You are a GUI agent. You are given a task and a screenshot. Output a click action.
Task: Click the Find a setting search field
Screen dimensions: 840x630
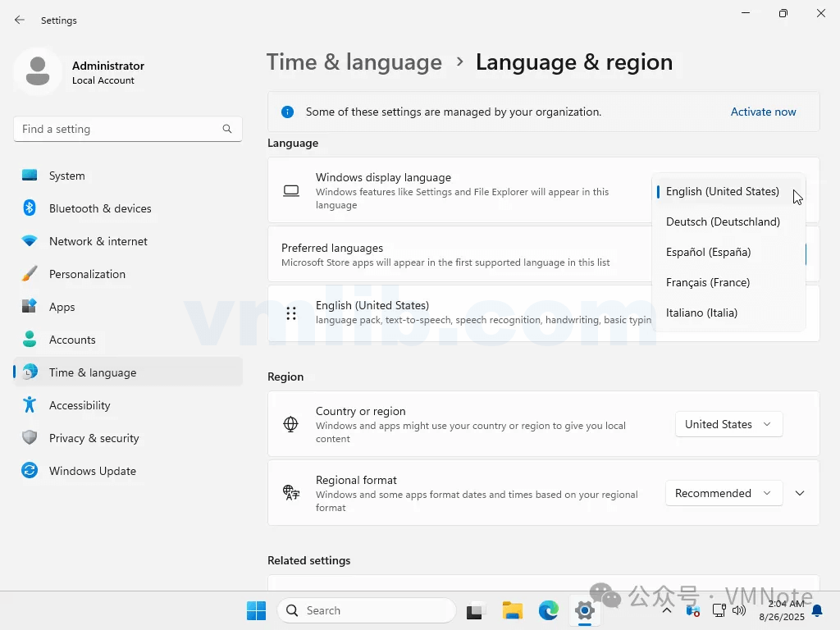click(x=119, y=129)
